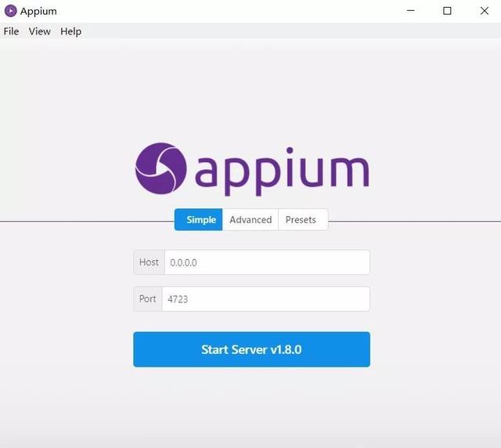
Task: Click the Host input field
Action: click(x=267, y=262)
